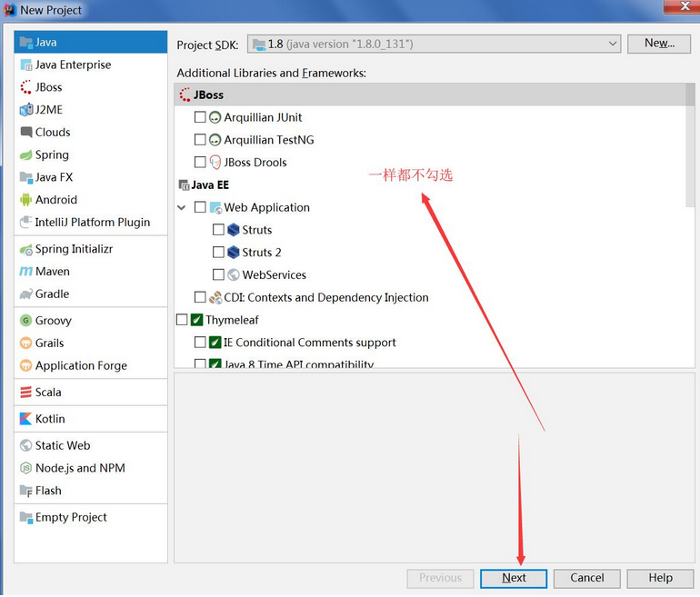Click the Spring Initializr icon
The image size is (700, 597).
coord(26,249)
